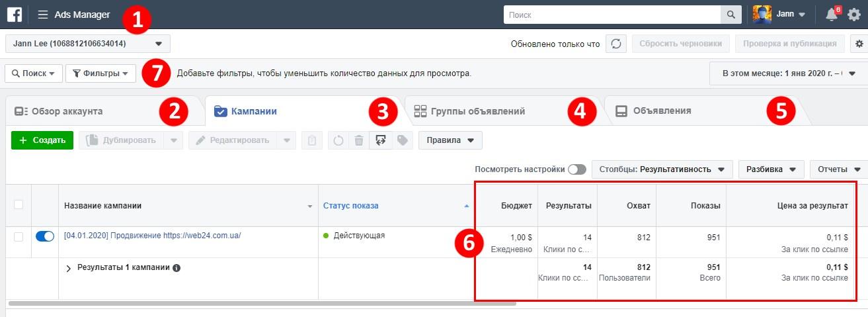The height and width of the screenshot is (317, 868).
Task: Click the trash delete icon
Action: pyautogui.click(x=358, y=140)
